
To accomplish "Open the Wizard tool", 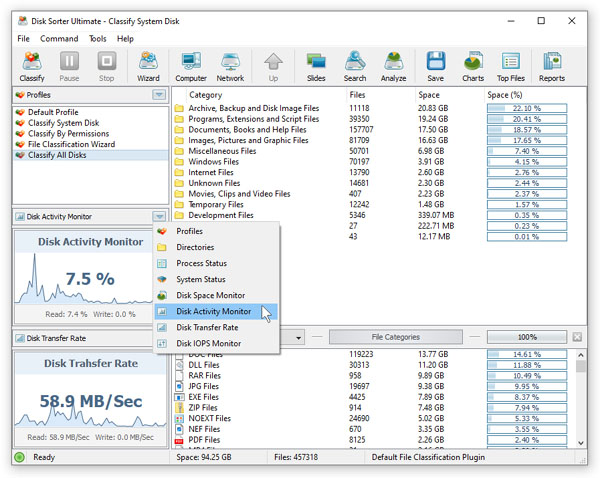I will (148, 67).
